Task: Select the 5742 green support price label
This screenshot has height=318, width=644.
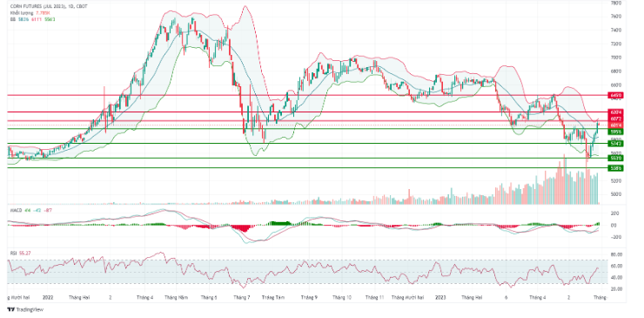Action: [x=615, y=144]
